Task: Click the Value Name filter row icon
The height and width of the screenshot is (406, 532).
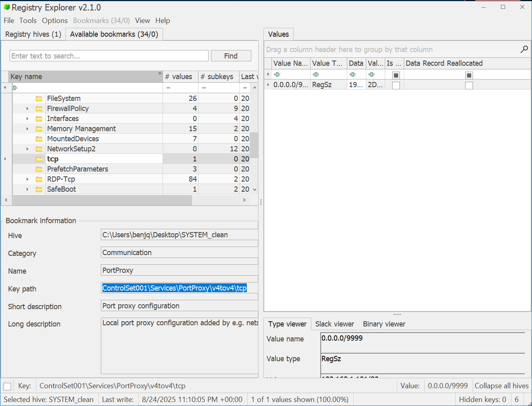Action: tap(277, 75)
